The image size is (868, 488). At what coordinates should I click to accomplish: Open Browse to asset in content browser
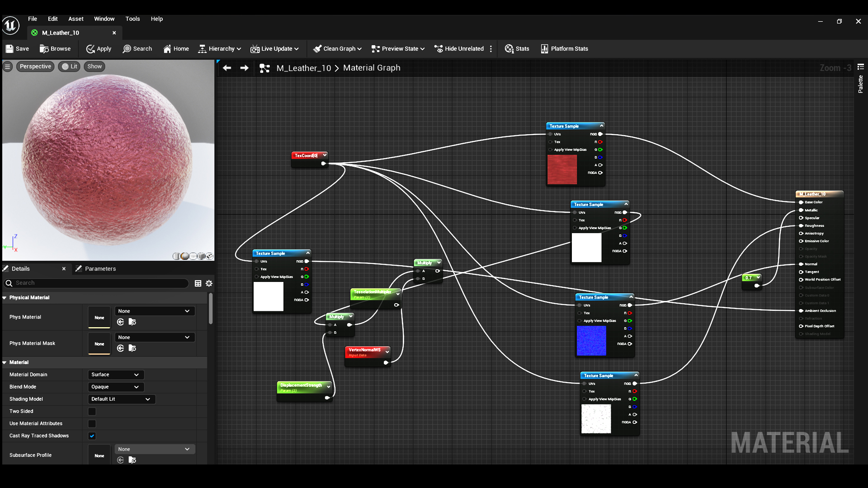44,49
